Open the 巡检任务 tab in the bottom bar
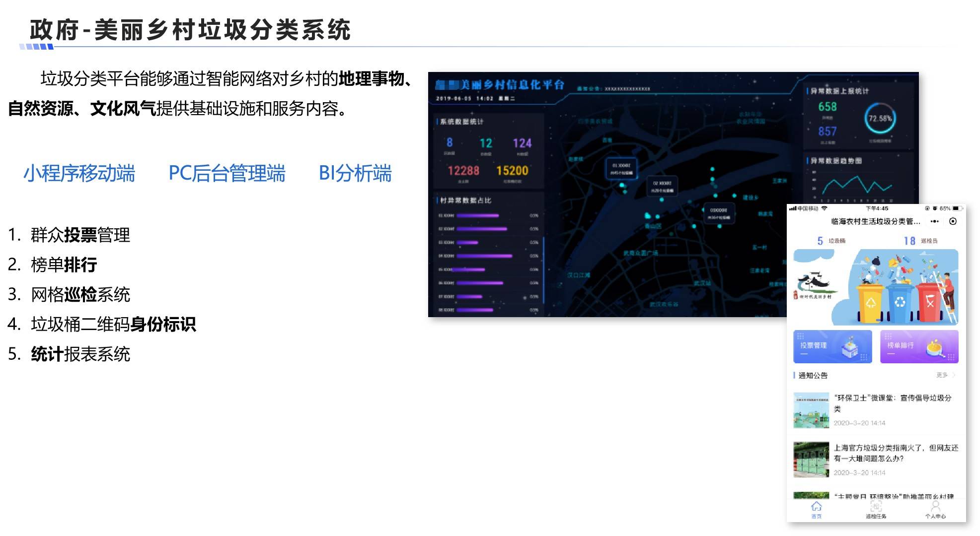 pos(876,510)
